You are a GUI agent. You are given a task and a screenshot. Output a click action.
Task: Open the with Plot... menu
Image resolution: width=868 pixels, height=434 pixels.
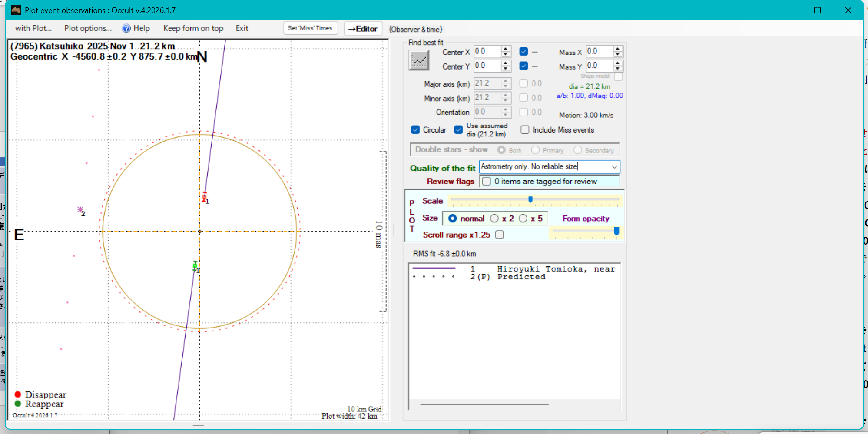pyautogui.click(x=33, y=28)
